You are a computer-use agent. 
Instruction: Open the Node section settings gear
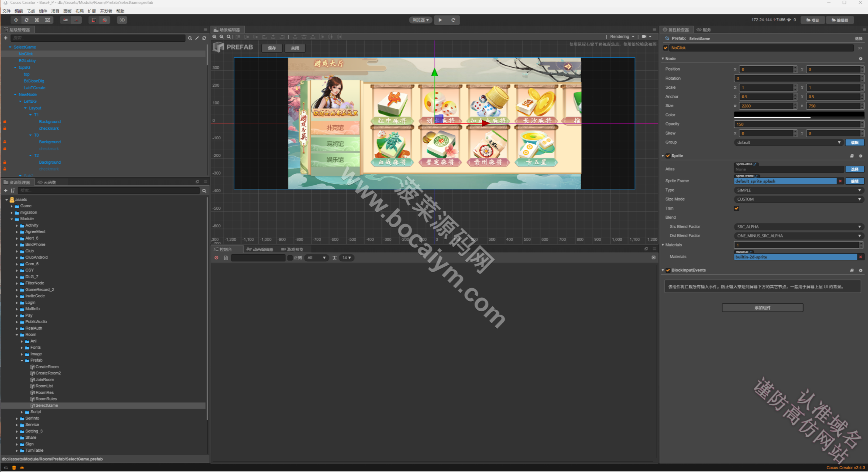tap(861, 59)
